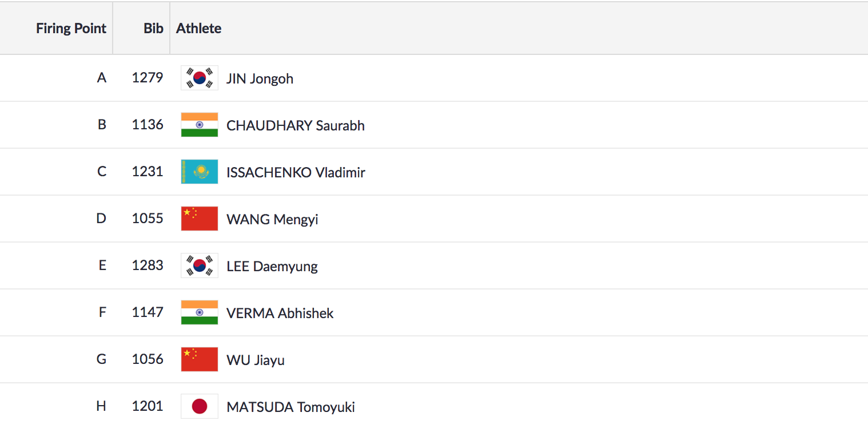Image resolution: width=868 pixels, height=436 pixels.
Task: Sort by the Bib column header
Action: (x=153, y=29)
